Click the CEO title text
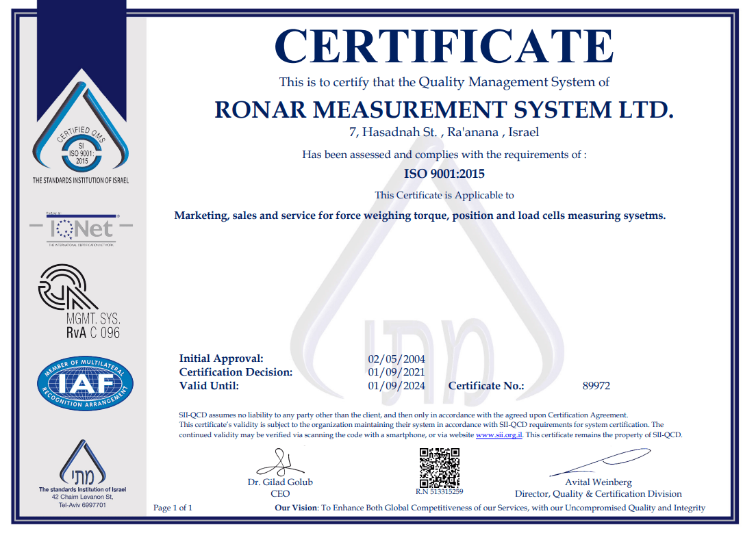756x533 pixels. tap(280, 493)
